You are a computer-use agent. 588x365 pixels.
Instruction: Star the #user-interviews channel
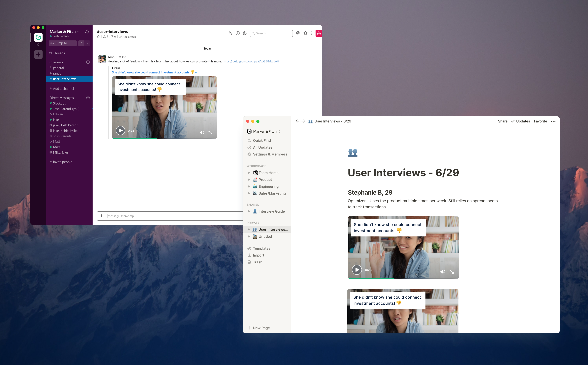98,37
